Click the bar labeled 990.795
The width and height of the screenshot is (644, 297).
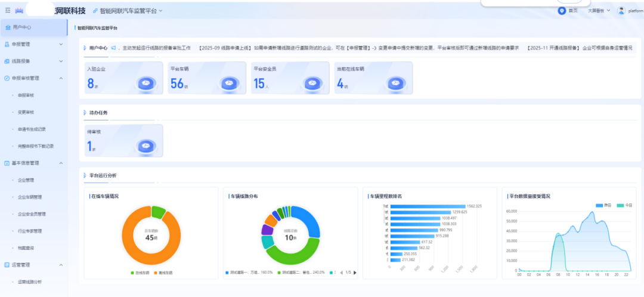[x=414, y=230]
